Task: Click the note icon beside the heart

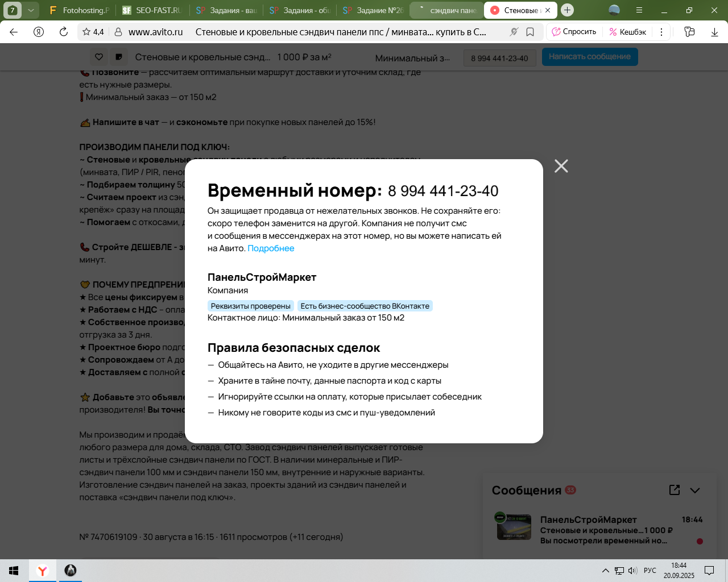Action: coord(118,57)
